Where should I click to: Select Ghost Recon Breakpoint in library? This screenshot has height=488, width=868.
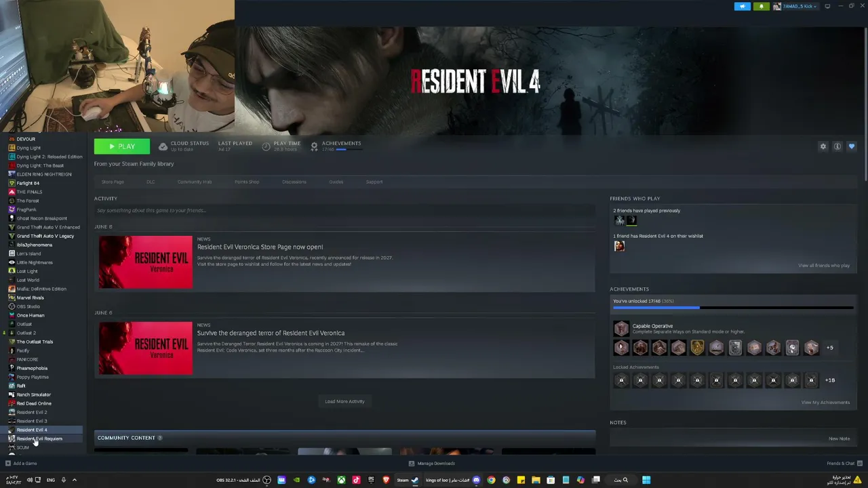click(x=41, y=218)
